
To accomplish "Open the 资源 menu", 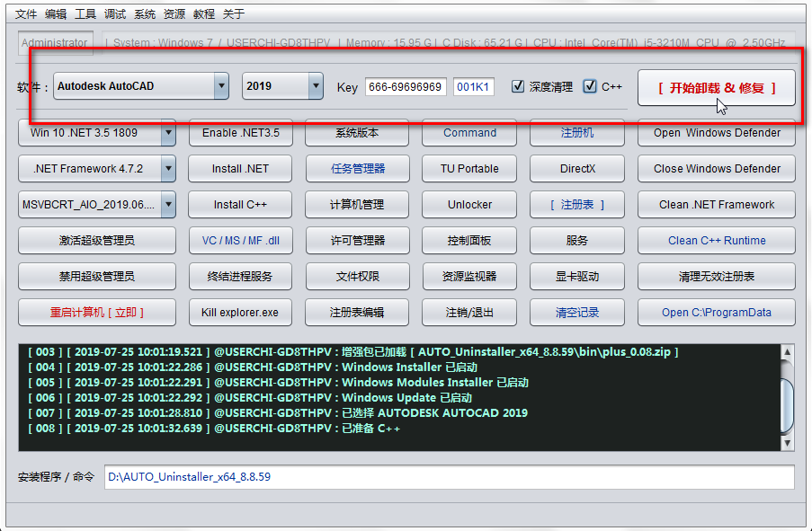I will pyautogui.click(x=174, y=14).
